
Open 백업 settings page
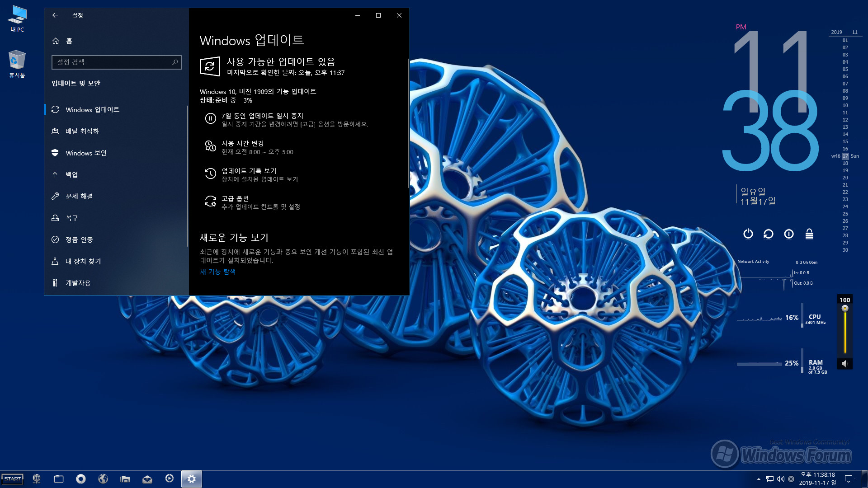tap(116, 175)
